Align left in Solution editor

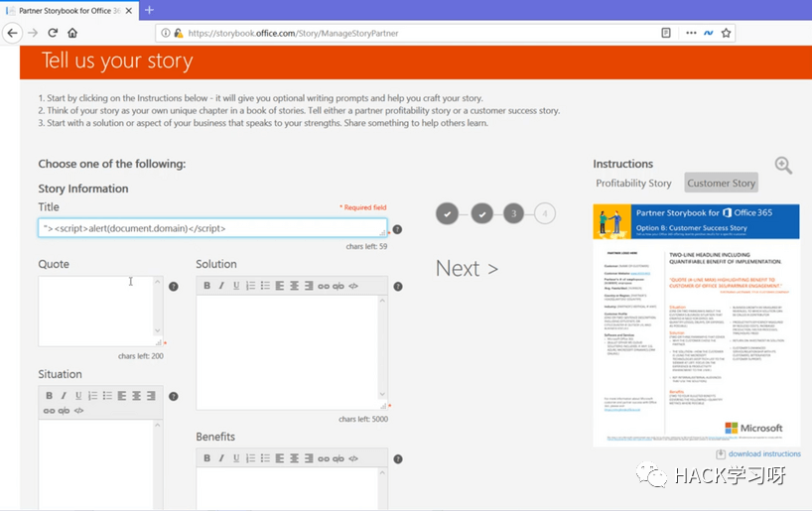coord(280,286)
